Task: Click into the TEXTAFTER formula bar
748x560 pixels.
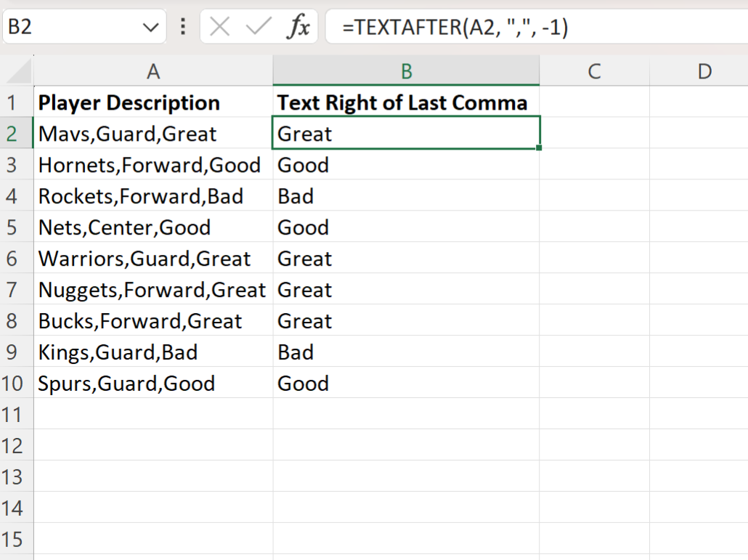Action: click(x=537, y=27)
